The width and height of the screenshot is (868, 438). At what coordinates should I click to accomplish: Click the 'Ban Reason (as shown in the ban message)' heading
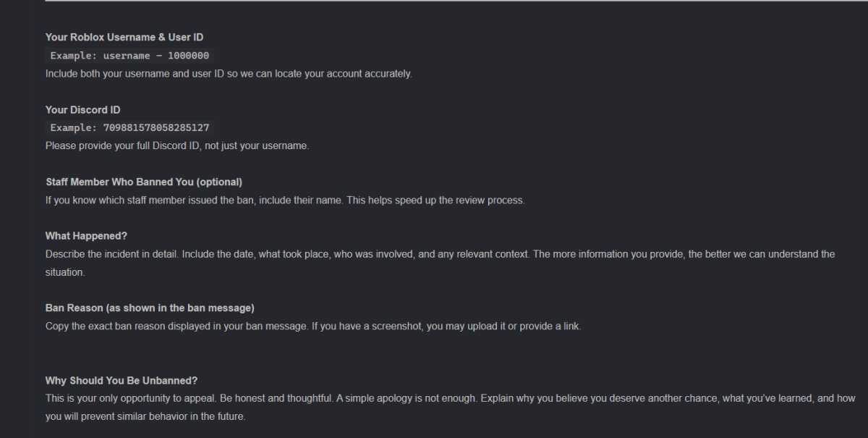tap(150, 308)
